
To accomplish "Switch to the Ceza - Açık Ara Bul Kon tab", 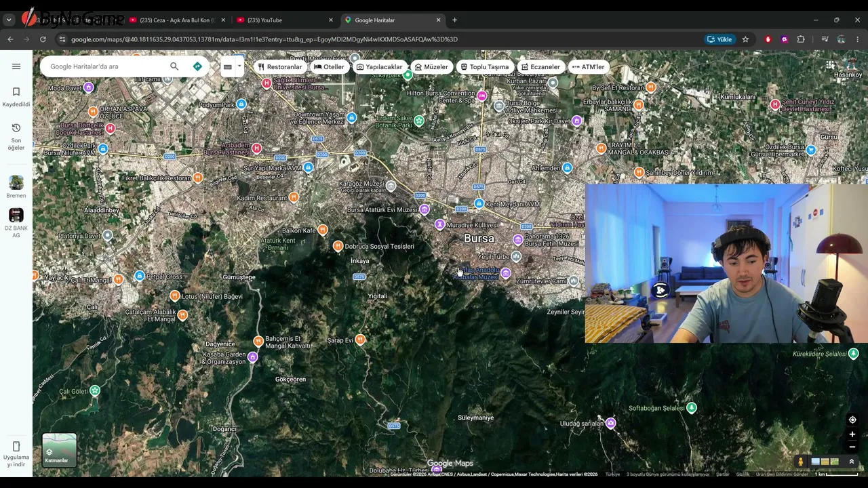I will (177, 20).
